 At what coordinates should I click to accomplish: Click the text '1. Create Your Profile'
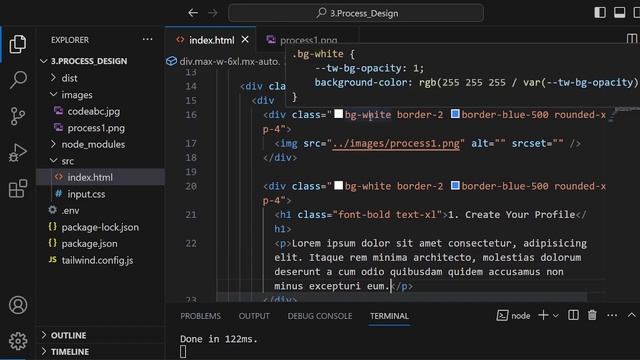[511, 215]
